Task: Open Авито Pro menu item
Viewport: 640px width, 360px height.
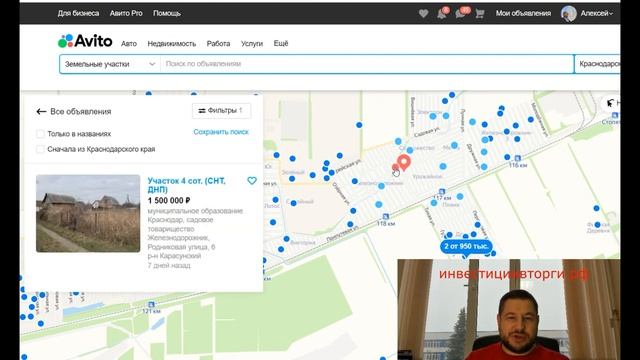Action: point(126,13)
